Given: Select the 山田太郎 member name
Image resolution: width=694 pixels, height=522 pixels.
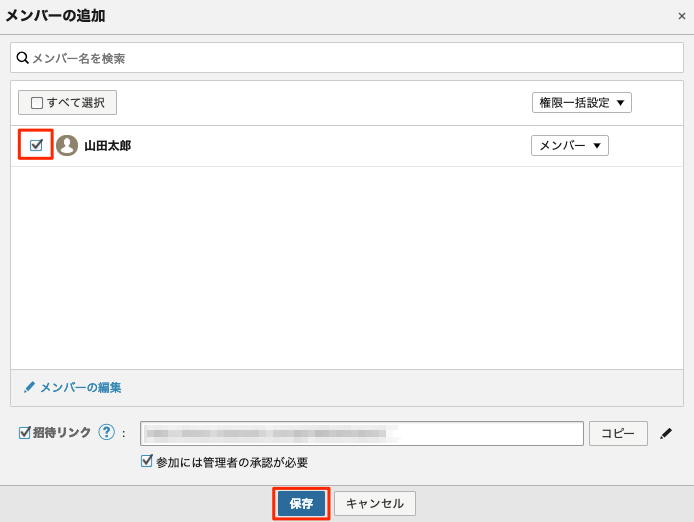Looking at the screenshot, I should coord(107,146).
